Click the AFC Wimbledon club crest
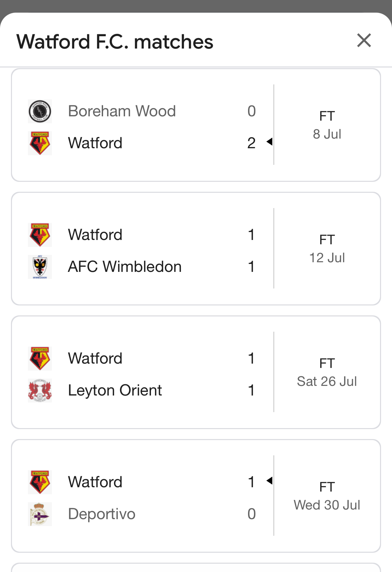The width and height of the screenshot is (392, 572). pyautogui.click(x=40, y=267)
